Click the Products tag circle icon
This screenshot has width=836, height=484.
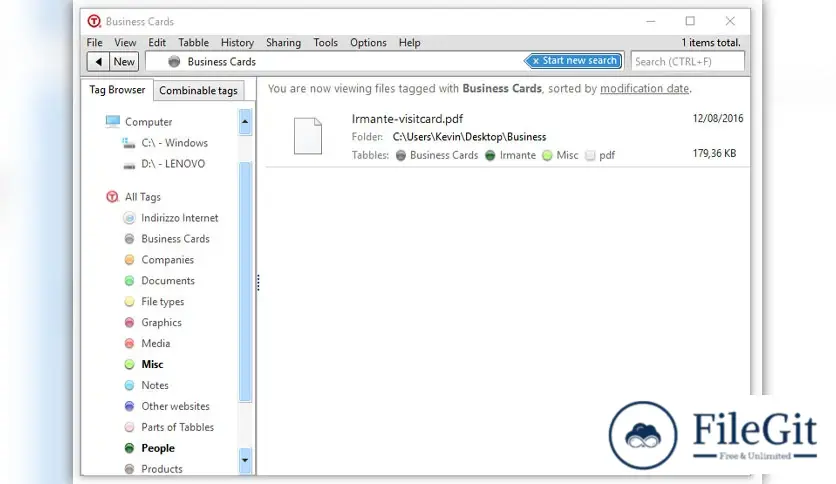129,469
